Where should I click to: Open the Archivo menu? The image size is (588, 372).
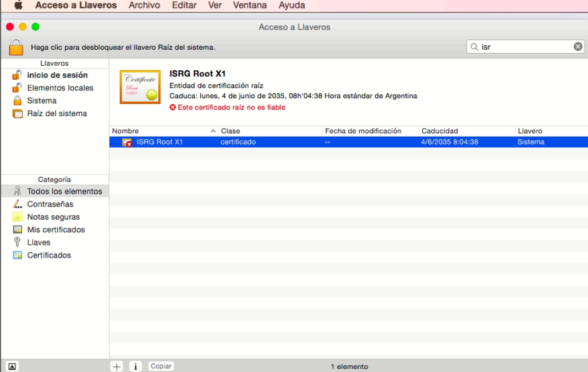pos(144,5)
